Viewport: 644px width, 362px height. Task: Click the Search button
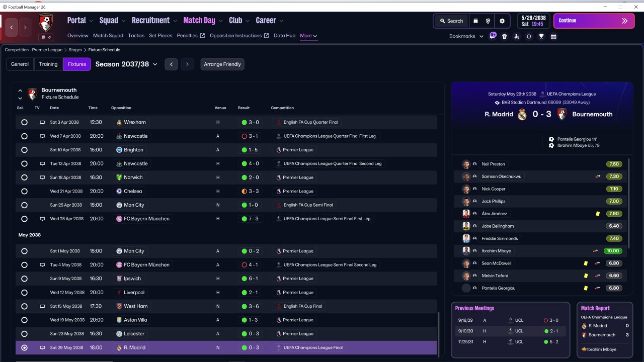click(x=451, y=21)
